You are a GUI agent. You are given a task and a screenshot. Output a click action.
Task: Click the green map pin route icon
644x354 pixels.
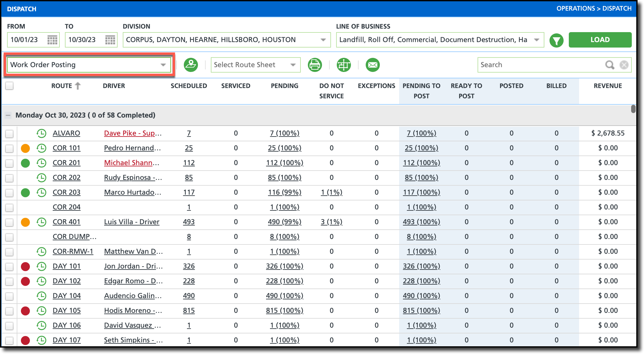[x=191, y=65]
